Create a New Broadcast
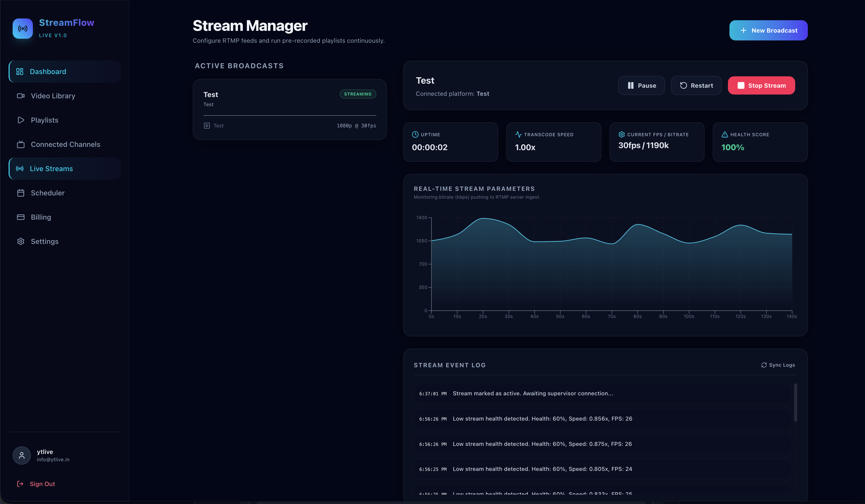Viewport: 865px width, 504px height. (768, 30)
